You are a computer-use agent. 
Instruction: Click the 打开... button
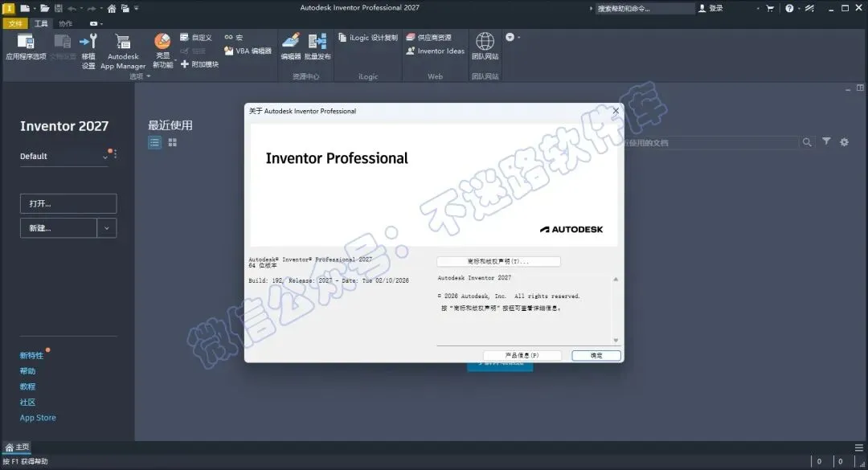coord(68,204)
